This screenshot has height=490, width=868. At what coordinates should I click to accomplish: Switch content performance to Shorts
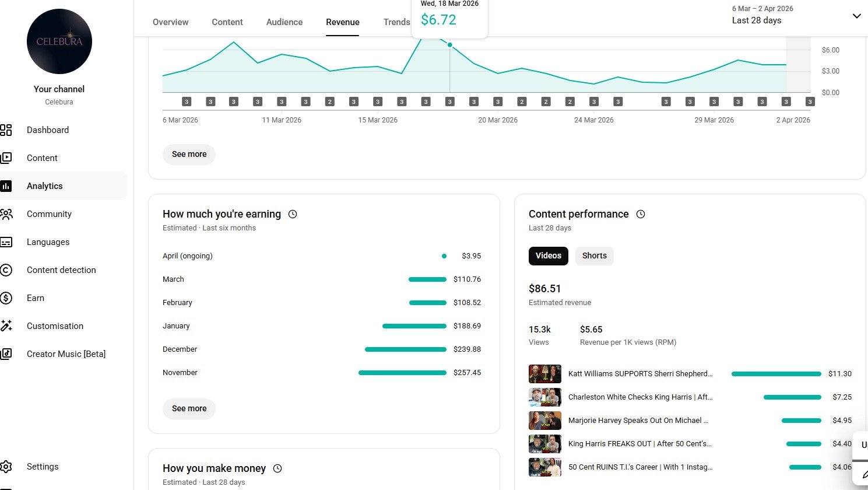click(594, 256)
